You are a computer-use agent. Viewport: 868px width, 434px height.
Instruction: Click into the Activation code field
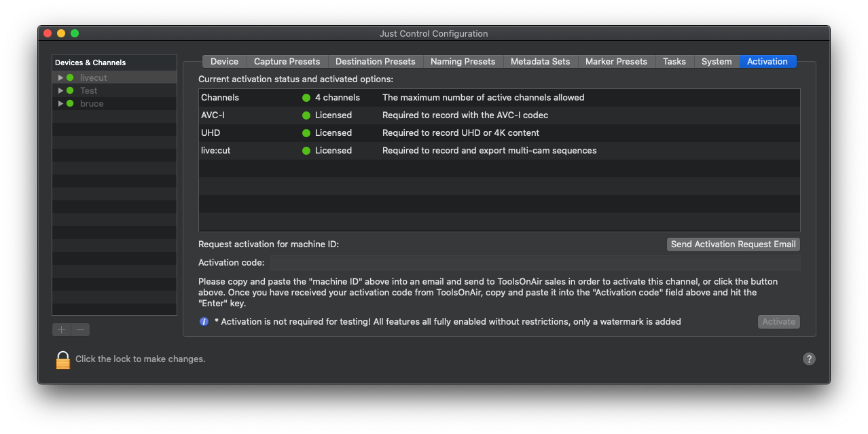click(535, 262)
